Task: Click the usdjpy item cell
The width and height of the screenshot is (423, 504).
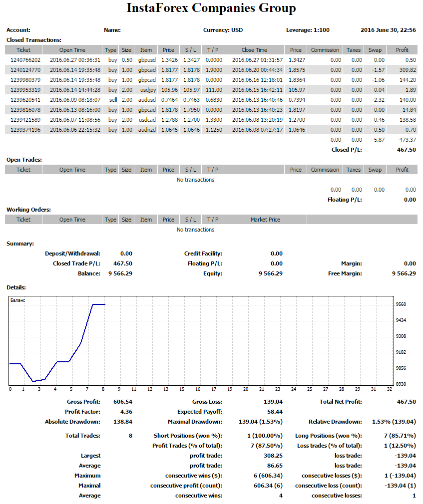Action: (148, 90)
